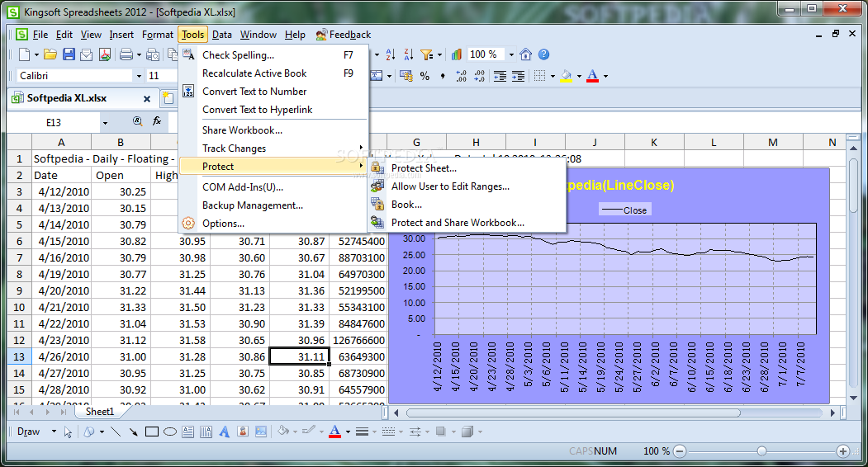868x467 pixels.
Task: Choose Protect and Share Workbook...
Action: pos(467,223)
